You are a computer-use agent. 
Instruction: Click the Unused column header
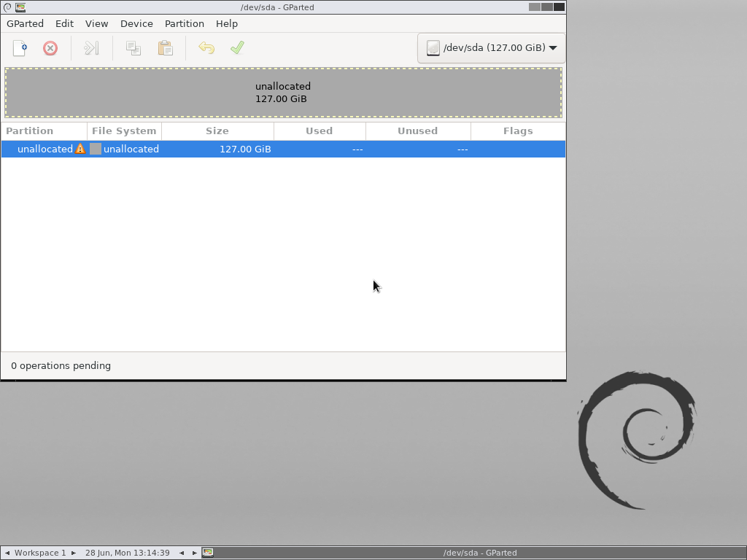pyautogui.click(x=418, y=131)
